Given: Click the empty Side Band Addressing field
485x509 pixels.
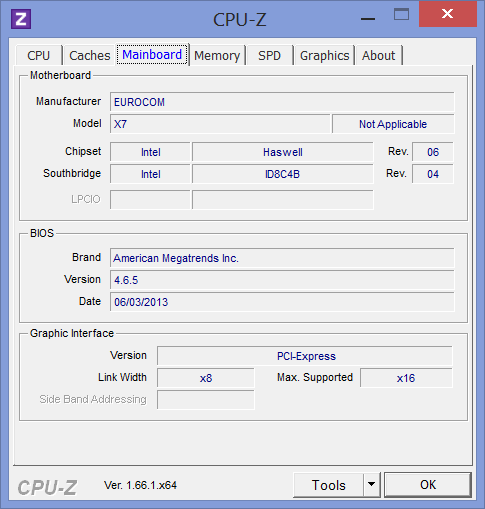Looking at the screenshot, I should (206, 400).
